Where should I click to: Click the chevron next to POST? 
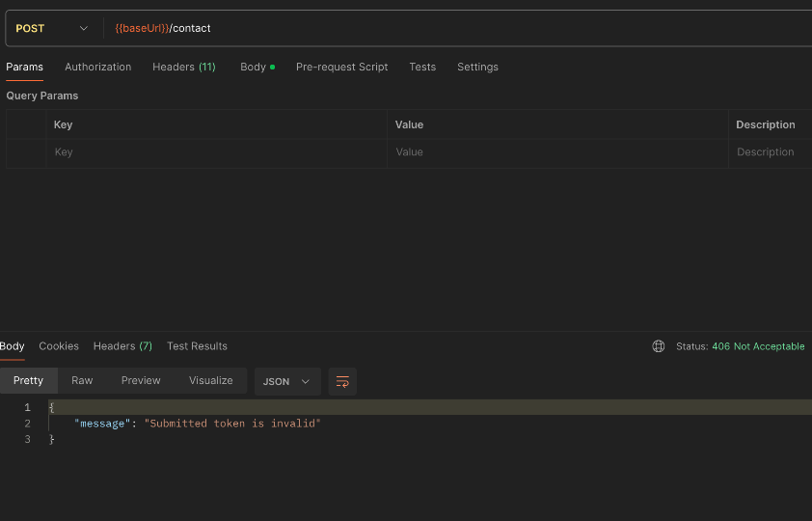pos(83,29)
